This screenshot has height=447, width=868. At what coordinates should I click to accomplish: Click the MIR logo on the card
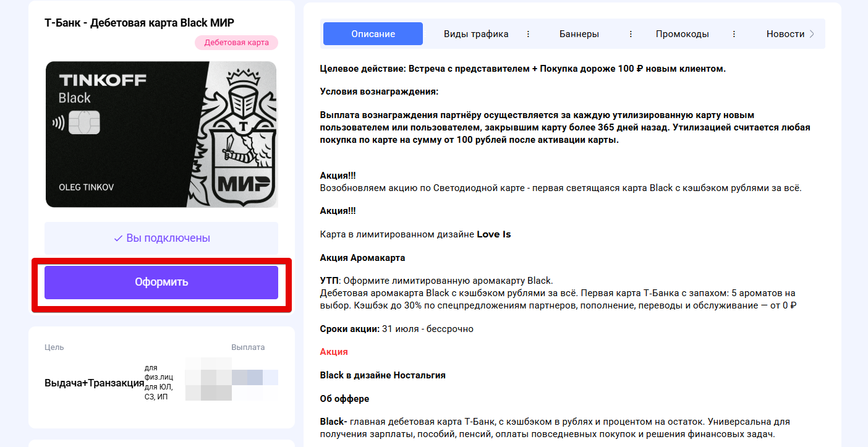coord(244,184)
